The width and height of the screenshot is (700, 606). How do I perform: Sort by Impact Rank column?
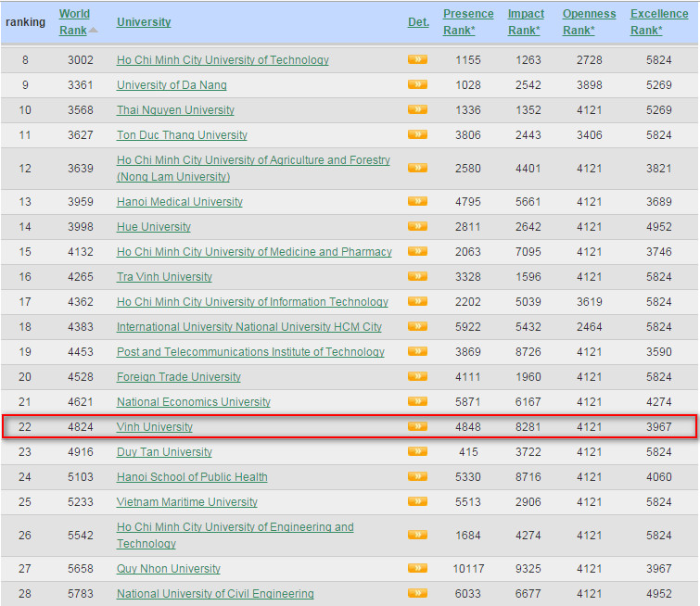[526, 22]
